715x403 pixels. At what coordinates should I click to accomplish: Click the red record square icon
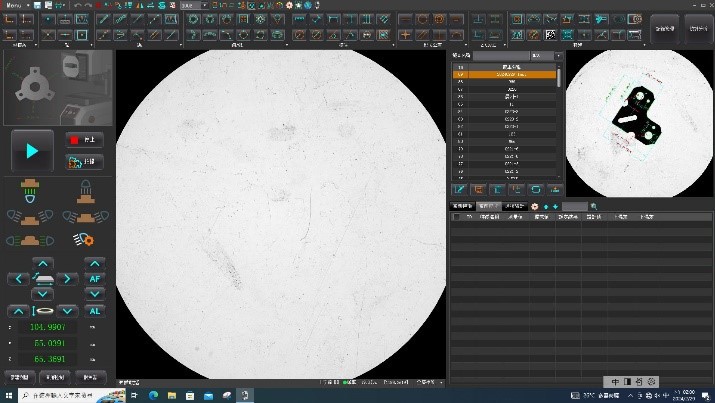click(98, 5)
